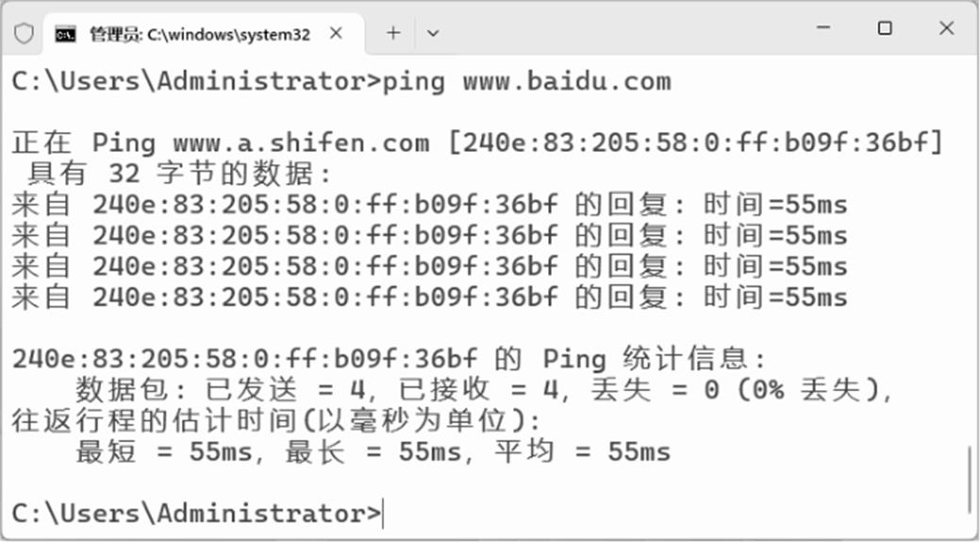The height and width of the screenshot is (542, 980).
Task: Expand the new tab profile dropdown
Action: 433,33
